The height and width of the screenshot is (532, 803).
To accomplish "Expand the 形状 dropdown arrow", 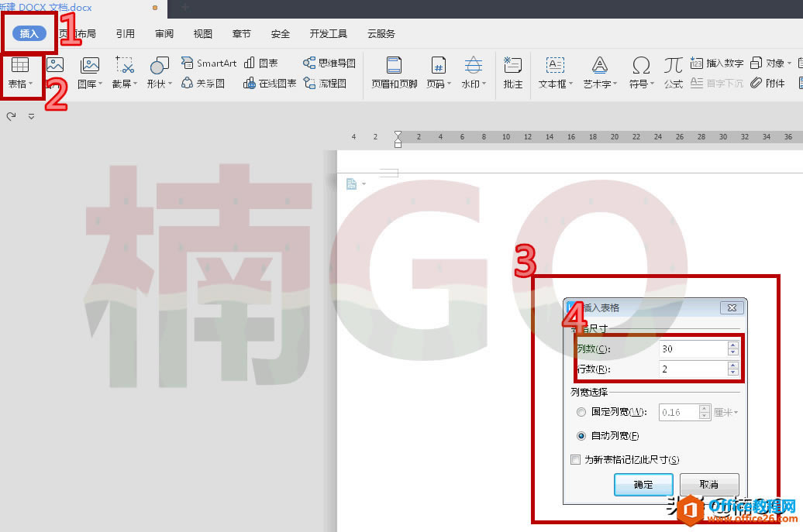I will click(x=170, y=84).
